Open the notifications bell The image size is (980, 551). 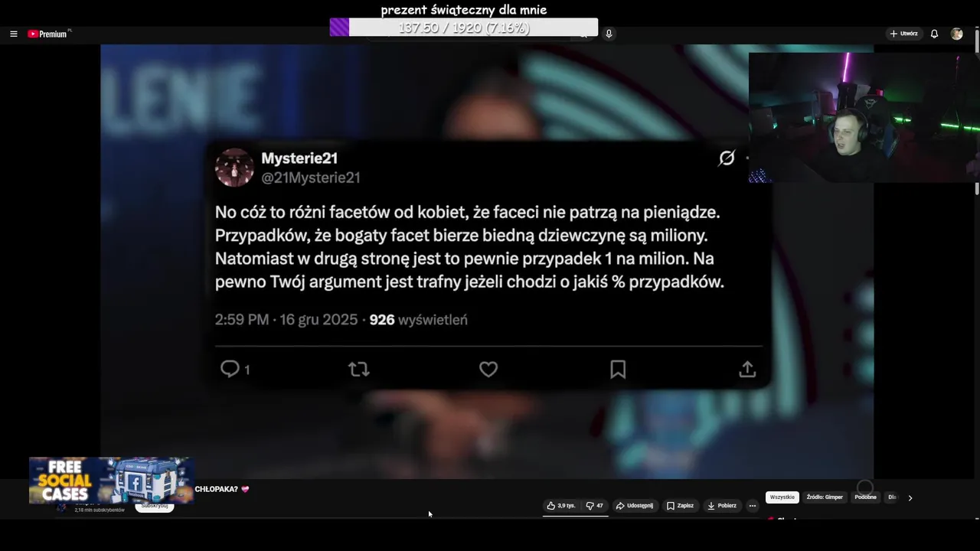click(x=934, y=34)
